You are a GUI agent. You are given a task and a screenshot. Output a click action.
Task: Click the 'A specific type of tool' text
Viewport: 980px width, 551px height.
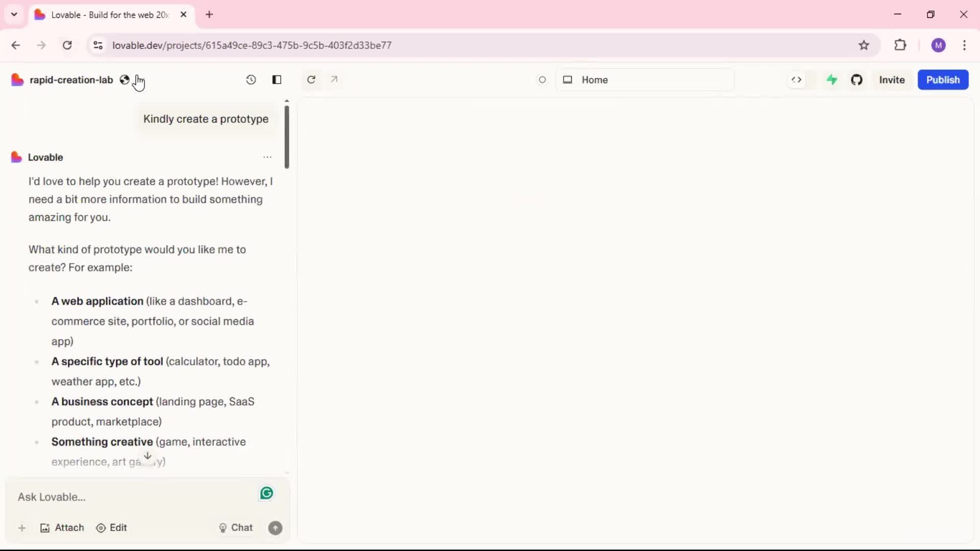(x=107, y=362)
